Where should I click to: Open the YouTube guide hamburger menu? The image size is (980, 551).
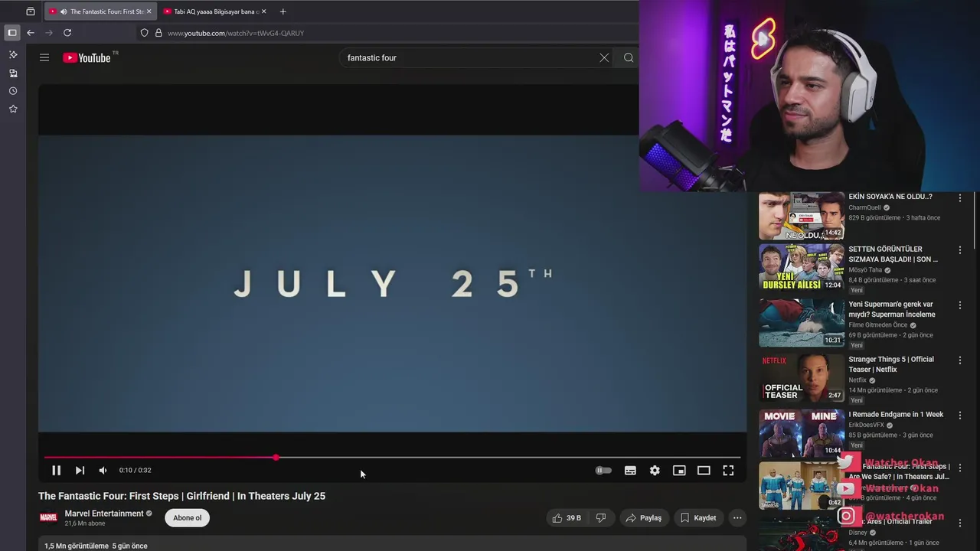44,57
